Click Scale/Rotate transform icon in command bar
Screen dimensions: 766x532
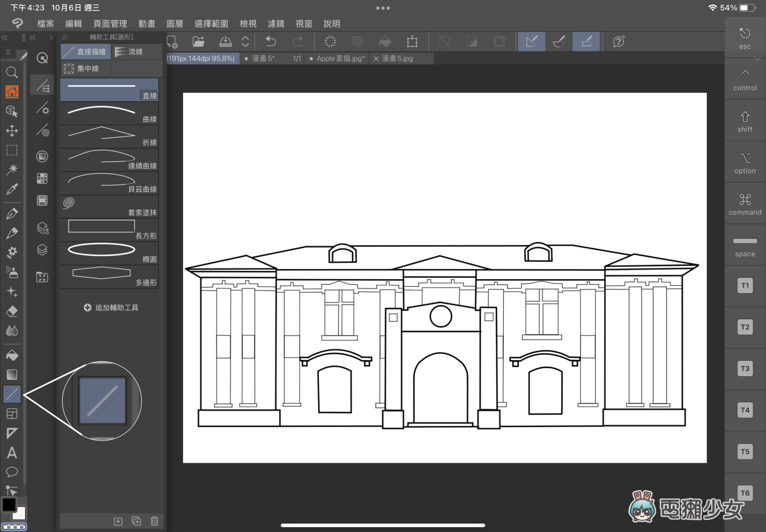coord(412,41)
